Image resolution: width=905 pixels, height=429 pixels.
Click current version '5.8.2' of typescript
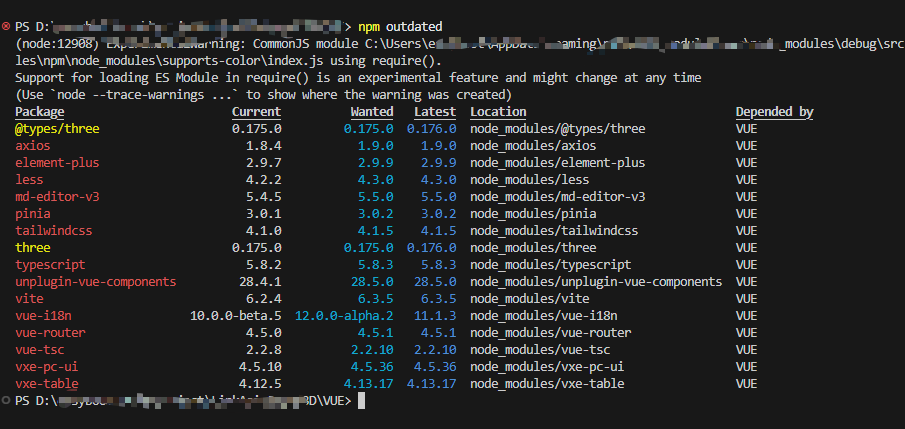264,265
